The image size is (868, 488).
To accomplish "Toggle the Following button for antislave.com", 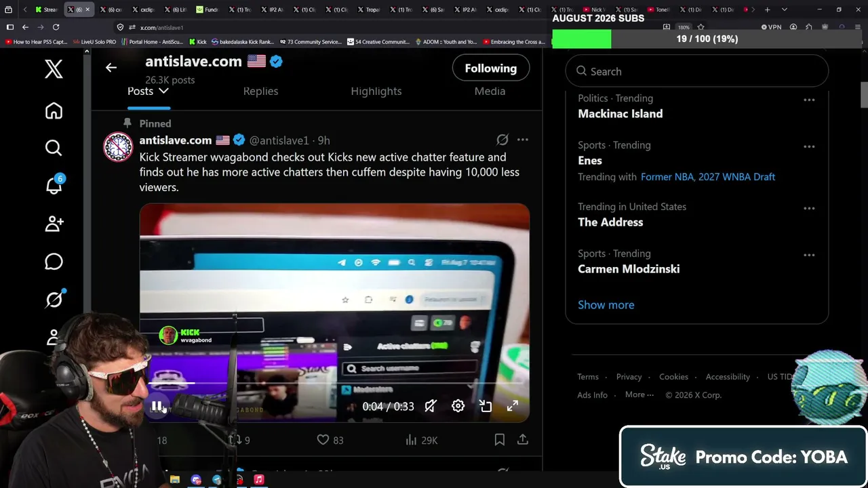I will 491,68.
